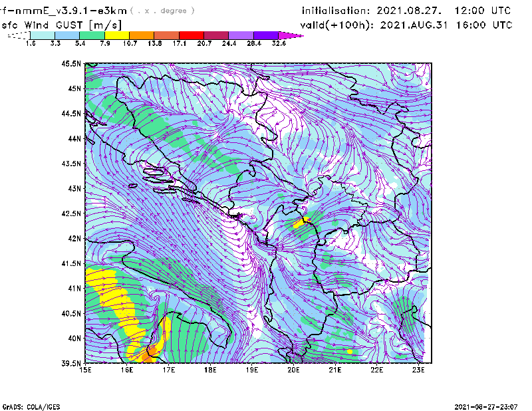Click the "16:00 UTC" valid time
The height and width of the screenshot is (411, 532).
pos(484,25)
